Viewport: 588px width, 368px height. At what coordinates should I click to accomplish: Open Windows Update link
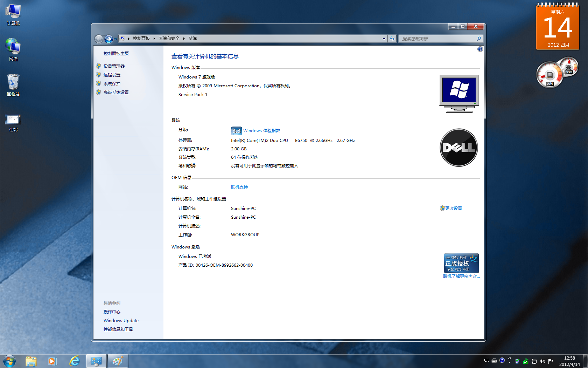(x=121, y=320)
